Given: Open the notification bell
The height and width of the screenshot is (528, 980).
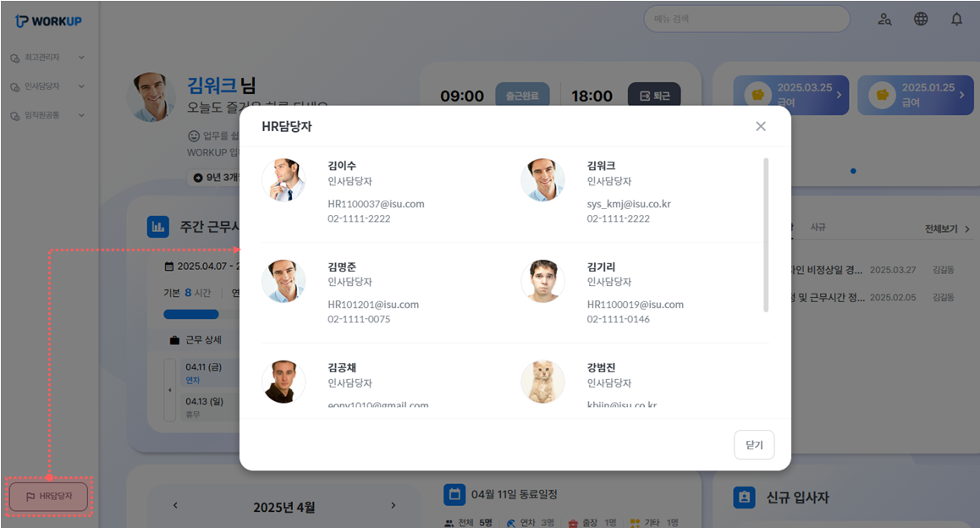Looking at the screenshot, I should [956, 19].
